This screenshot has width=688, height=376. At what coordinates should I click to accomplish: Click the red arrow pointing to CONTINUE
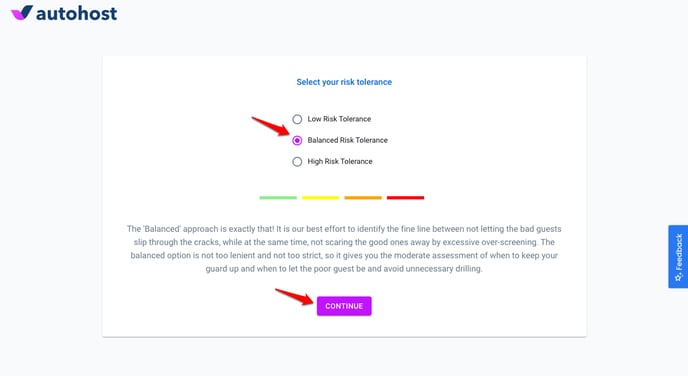tap(294, 297)
